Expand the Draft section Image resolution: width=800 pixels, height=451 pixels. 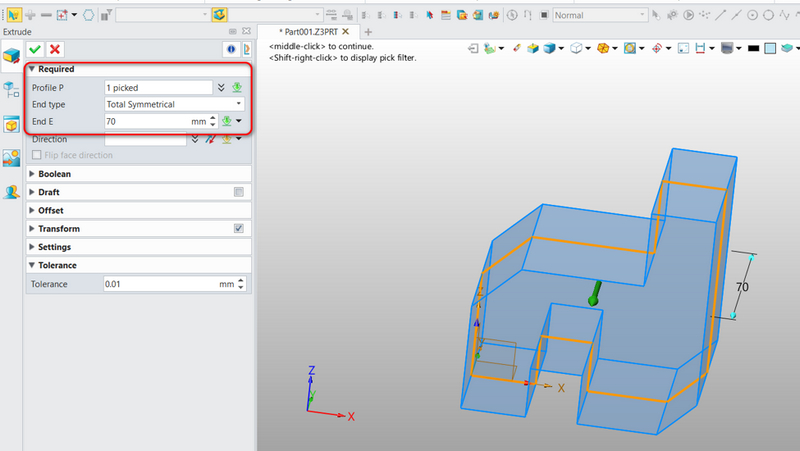[32, 192]
